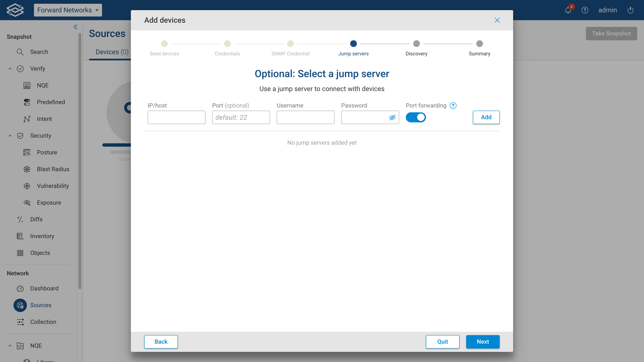The height and width of the screenshot is (362, 644).
Task: Show the Password field contents
Action: coord(392,118)
